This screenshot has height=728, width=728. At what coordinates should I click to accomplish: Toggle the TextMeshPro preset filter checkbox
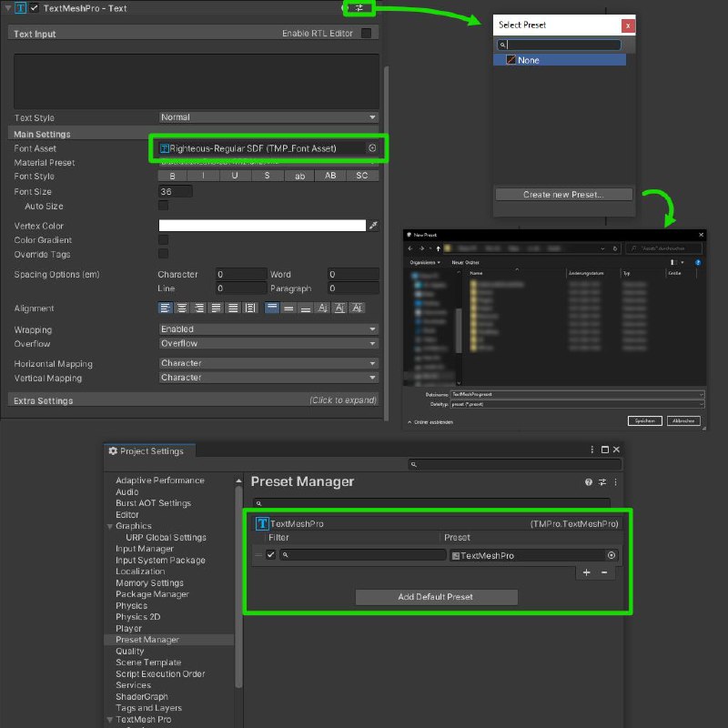[x=270, y=555]
